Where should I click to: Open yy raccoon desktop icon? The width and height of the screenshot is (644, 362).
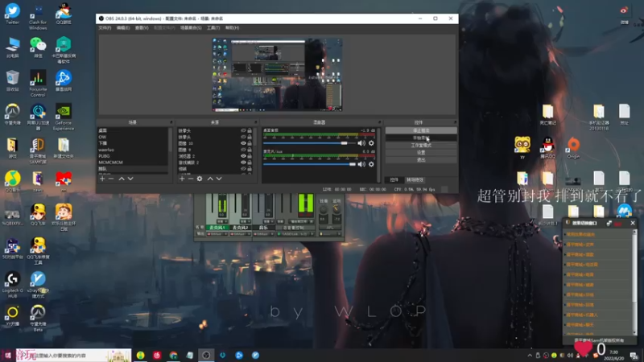[522, 148]
